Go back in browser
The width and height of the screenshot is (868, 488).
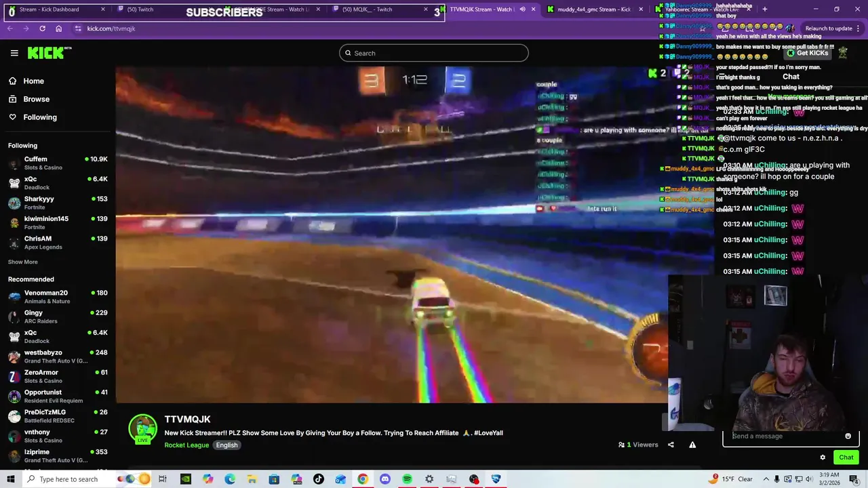(10, 28)
